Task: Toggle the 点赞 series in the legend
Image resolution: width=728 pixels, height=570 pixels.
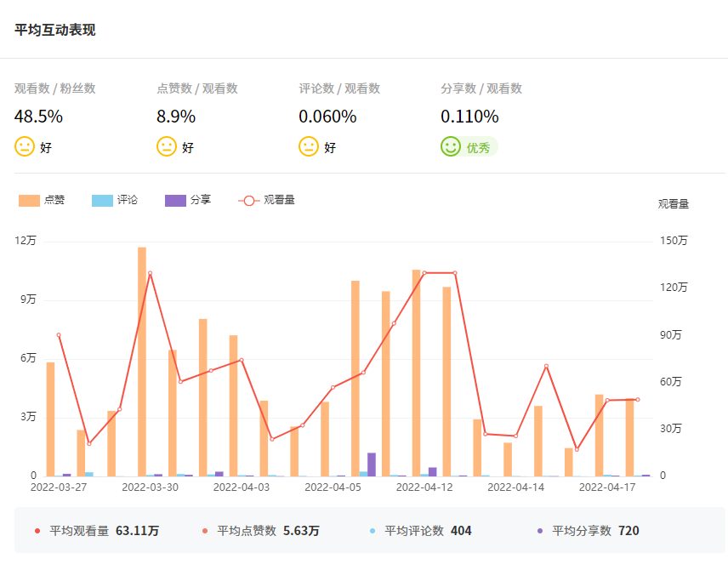Action: click(x=54, y=201)
